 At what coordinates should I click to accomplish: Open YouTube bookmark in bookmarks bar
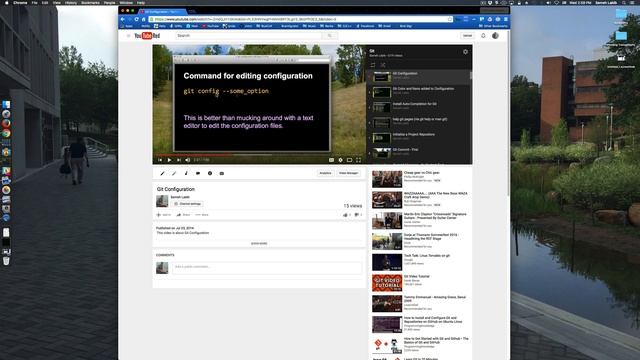click(211, 26)
